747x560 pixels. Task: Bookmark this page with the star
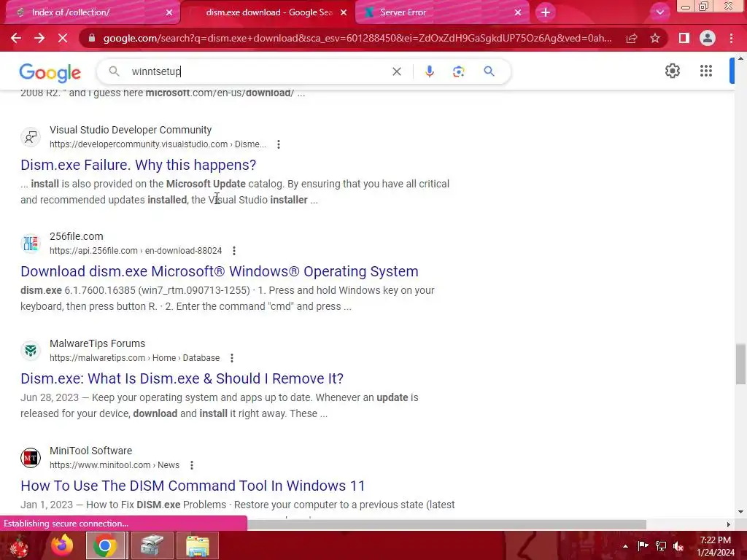click(655, 38)
